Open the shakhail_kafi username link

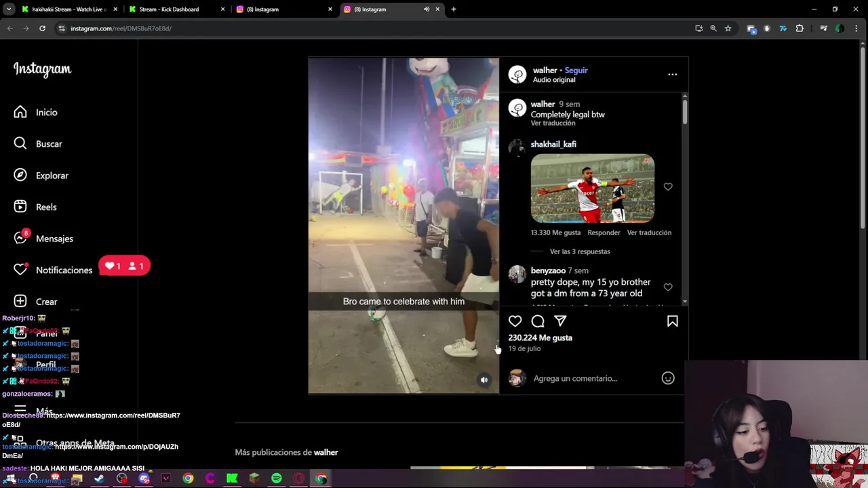[553, 144]
